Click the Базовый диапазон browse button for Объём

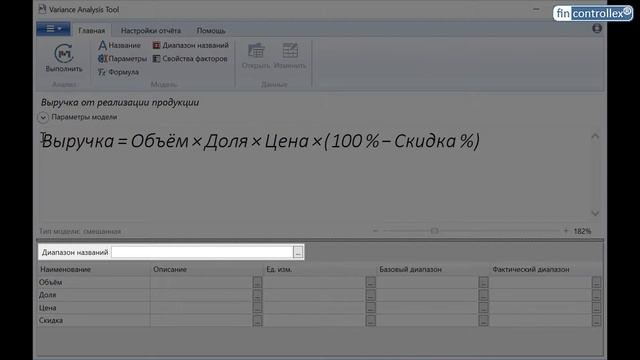tap(483, 282)
